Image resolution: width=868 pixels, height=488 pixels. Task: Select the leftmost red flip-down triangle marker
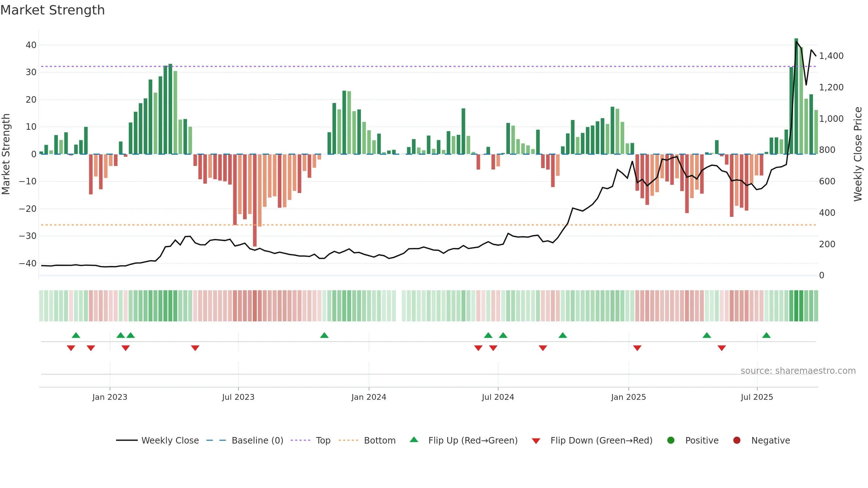71,348
